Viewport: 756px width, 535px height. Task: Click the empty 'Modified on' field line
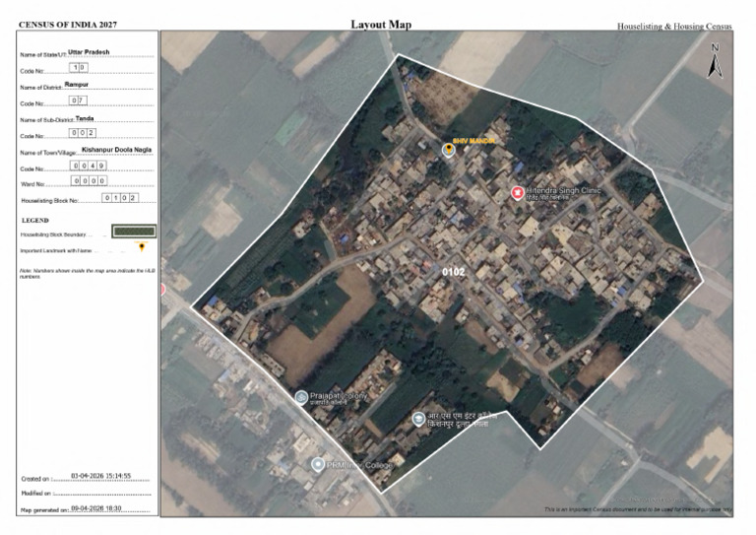(101, 493)
